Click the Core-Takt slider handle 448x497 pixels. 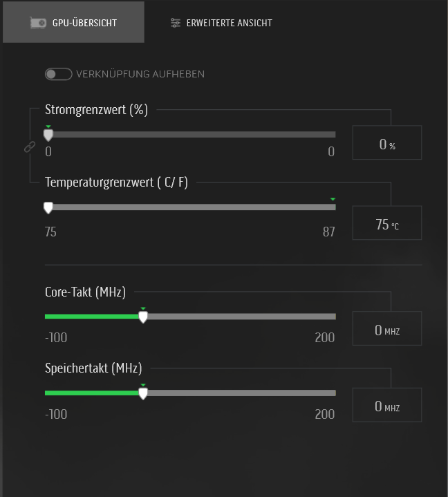point(143,317)
